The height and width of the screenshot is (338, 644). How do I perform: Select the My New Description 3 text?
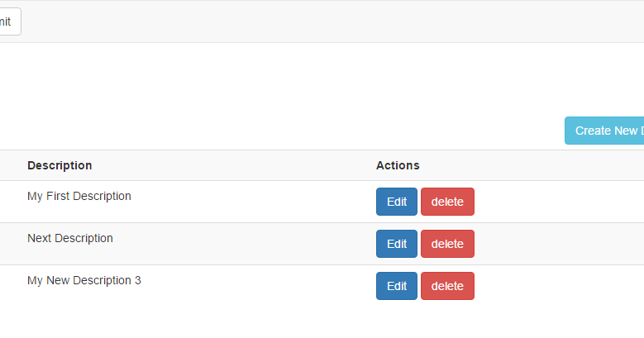click(84, 280)
